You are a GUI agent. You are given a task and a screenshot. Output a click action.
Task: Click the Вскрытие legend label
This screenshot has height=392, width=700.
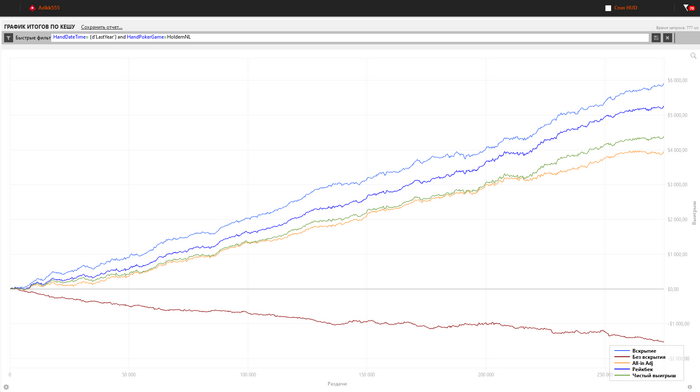click(644, 351)
